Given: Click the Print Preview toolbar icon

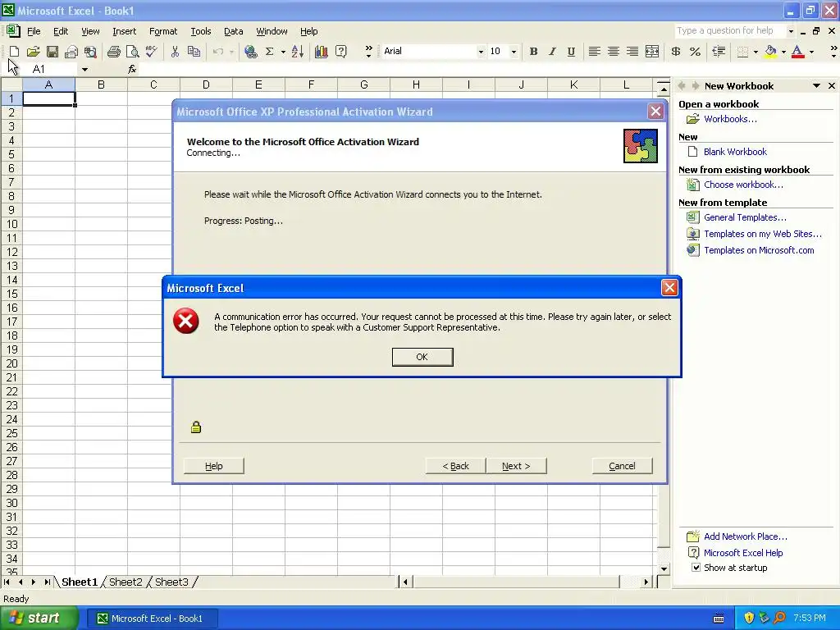Looking at the screenshot, I should tap(132, 52).
